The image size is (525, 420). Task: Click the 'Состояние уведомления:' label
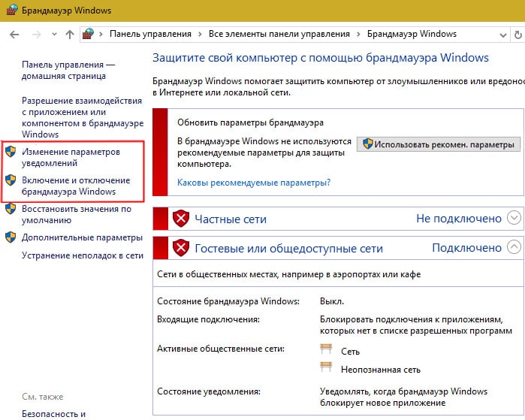pyautogui.click(x=209, y=391)
